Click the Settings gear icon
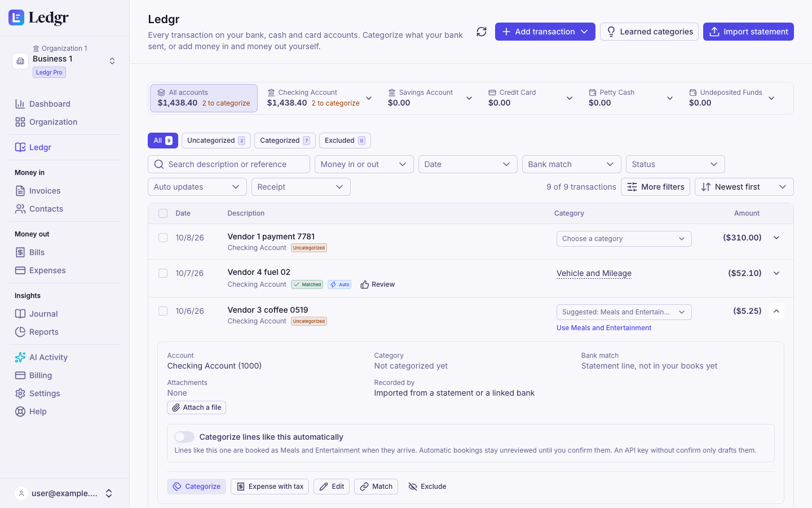 click(x=20, y=393)
